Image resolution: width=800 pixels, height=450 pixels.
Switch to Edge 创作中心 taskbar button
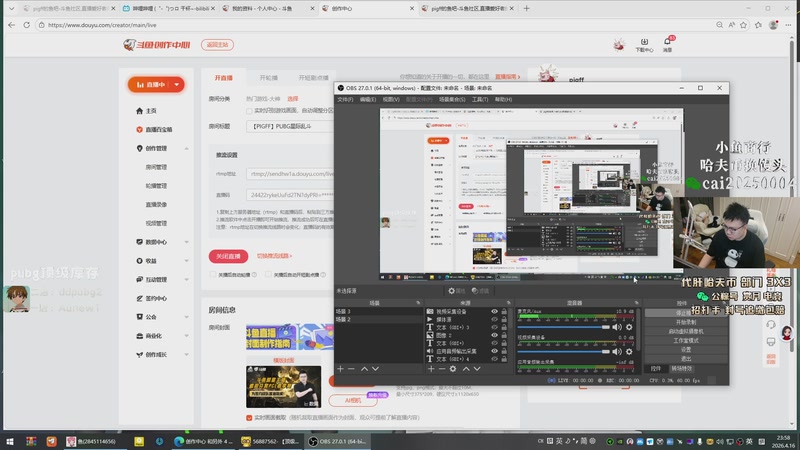coord(204,441)
